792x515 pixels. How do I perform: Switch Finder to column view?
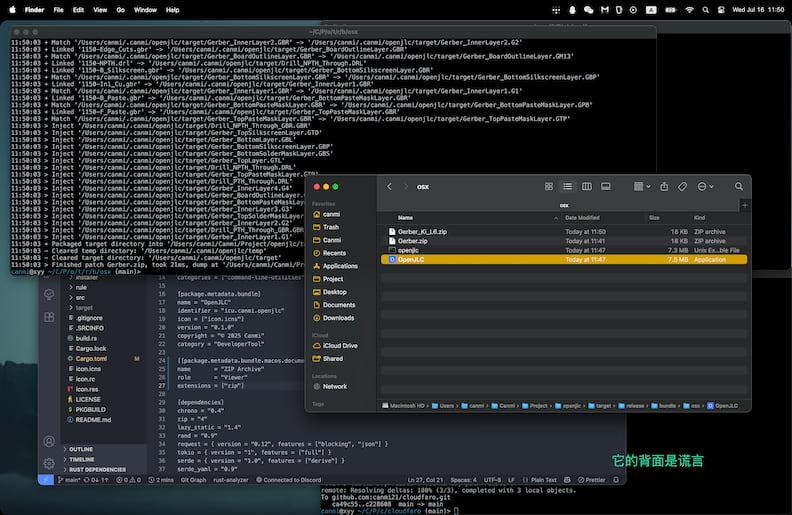586,187
